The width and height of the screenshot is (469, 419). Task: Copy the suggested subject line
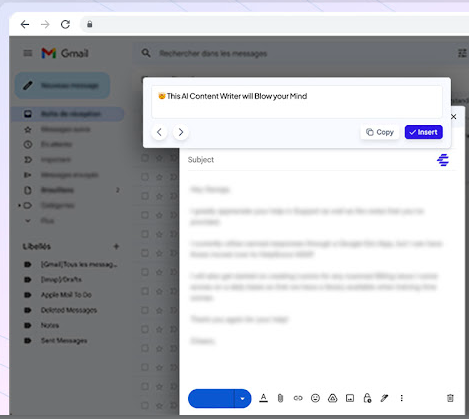coord(380,132)
